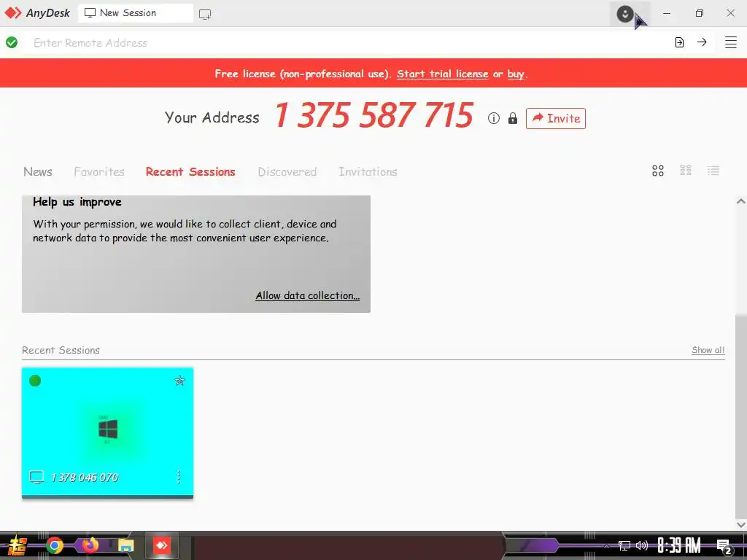
Task: Open options menu for session 1 378 046 070
Action: click(x=179, y=477)
